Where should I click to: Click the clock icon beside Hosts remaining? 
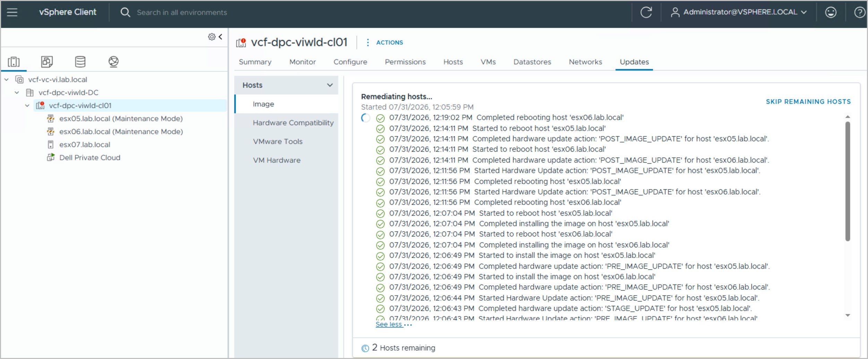[x=365, y=348]
